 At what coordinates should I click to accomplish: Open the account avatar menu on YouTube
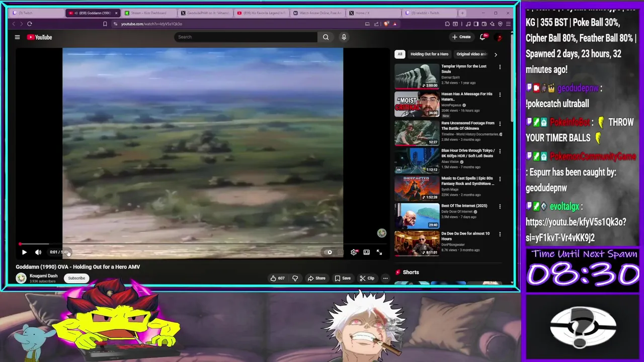tap(499, 37)
